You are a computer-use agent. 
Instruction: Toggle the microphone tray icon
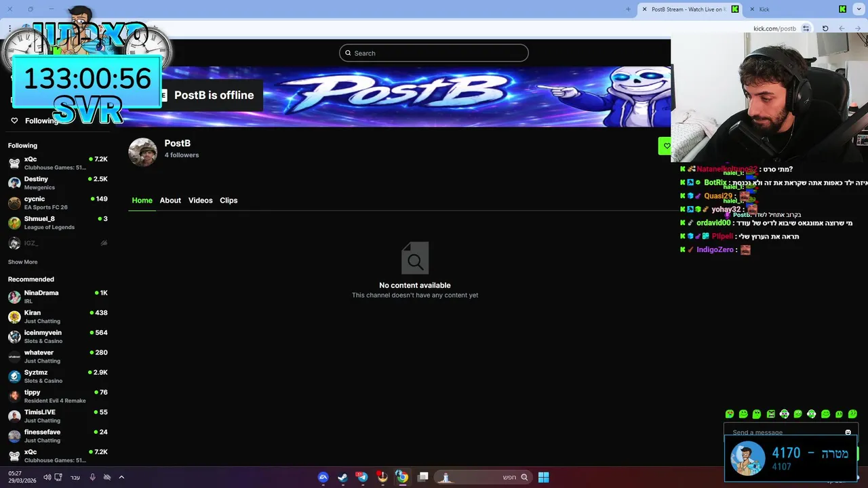(x=93, y=477)
